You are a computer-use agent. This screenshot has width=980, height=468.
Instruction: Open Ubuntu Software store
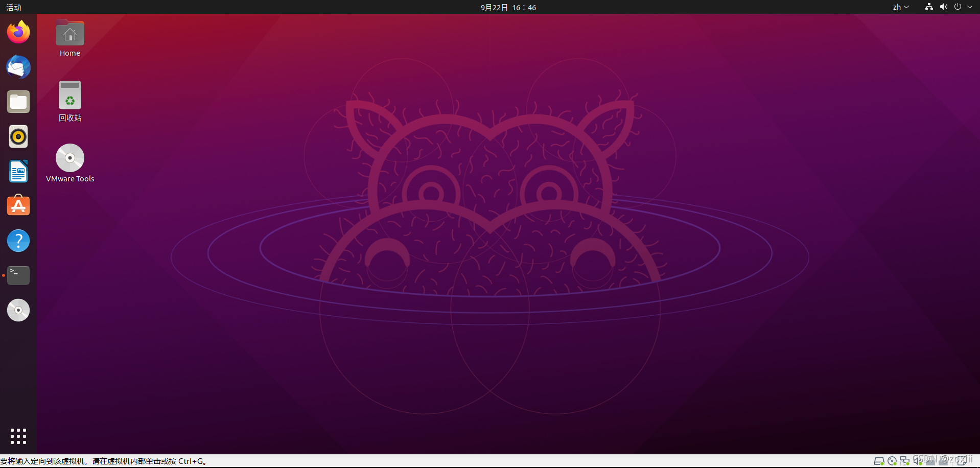[x=18, y=206]
